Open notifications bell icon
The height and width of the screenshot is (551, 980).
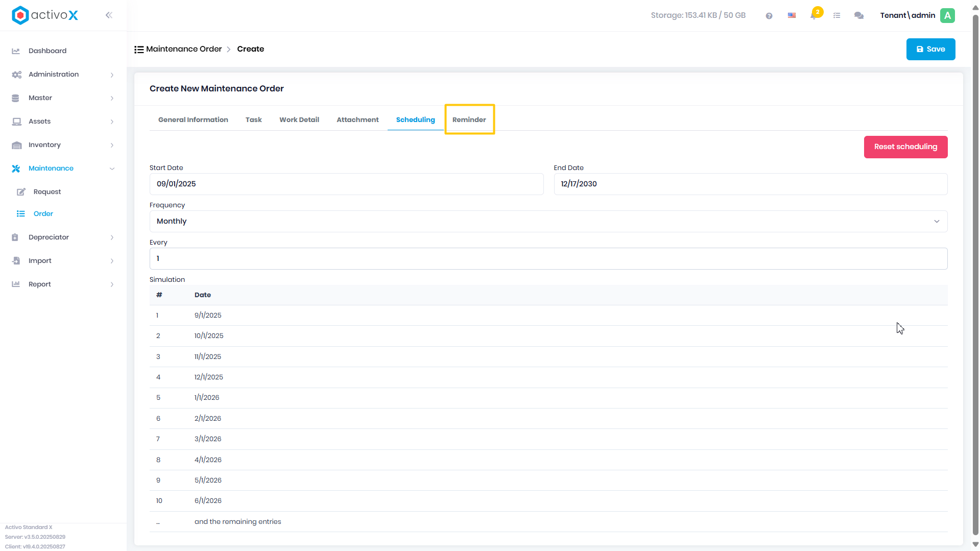[814, 15]
